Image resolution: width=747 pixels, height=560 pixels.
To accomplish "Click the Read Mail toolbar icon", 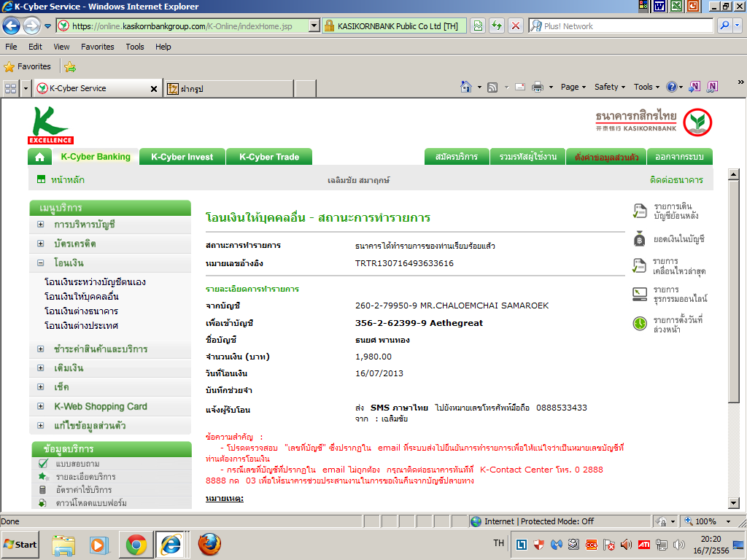I will coord(520,87).
